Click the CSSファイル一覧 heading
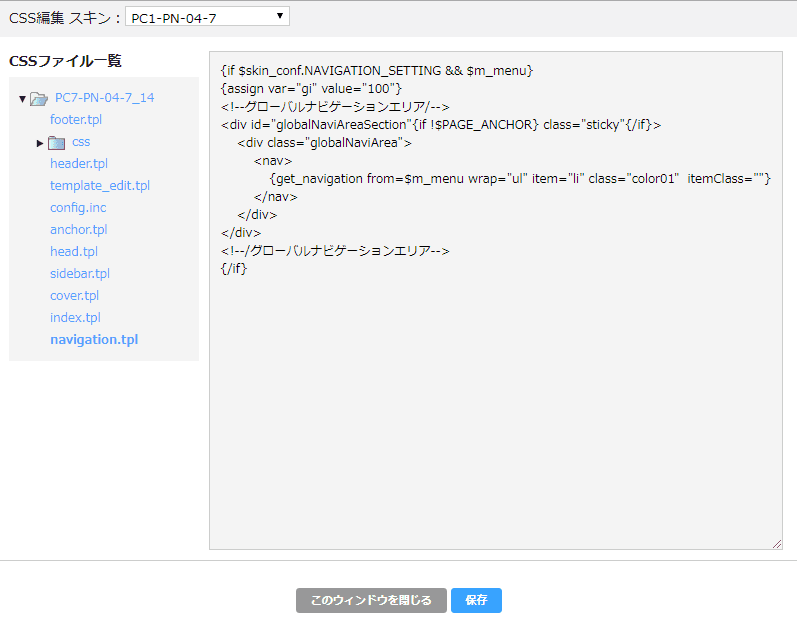The image size is (797, 637). point(65,61)
